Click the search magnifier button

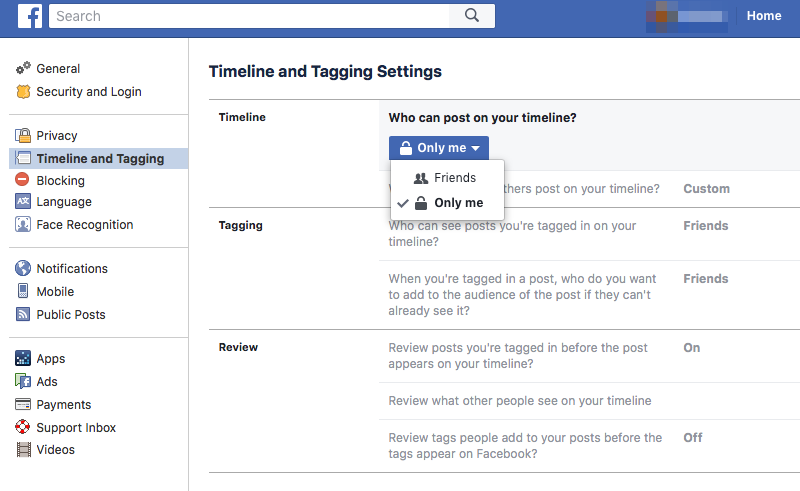tap(472, 16)
